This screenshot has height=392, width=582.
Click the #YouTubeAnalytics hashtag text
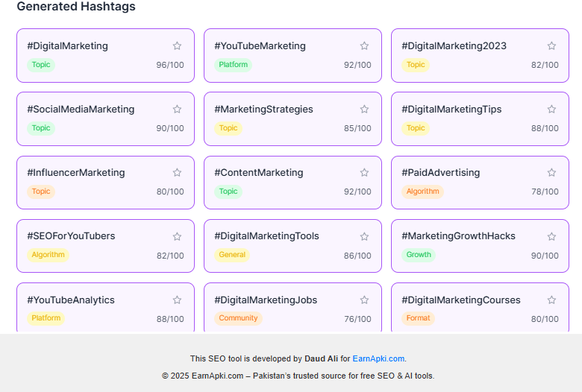click(71, 300)
